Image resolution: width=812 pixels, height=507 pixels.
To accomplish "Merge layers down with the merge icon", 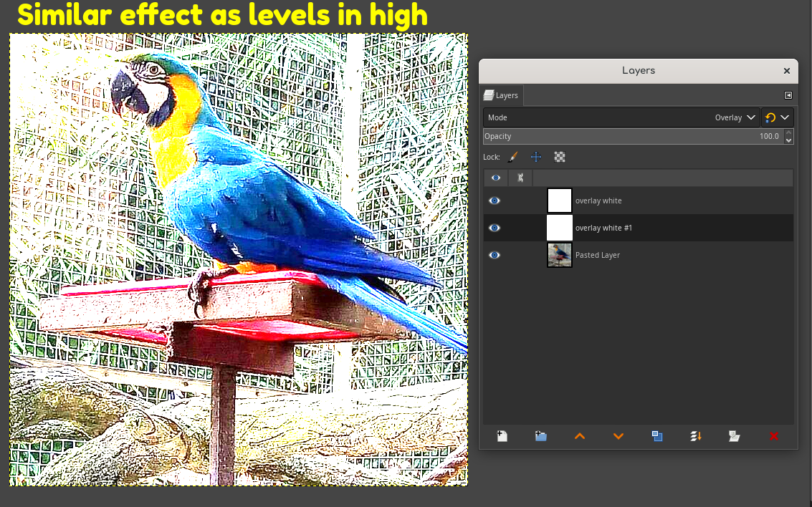I will pos(695,436).
